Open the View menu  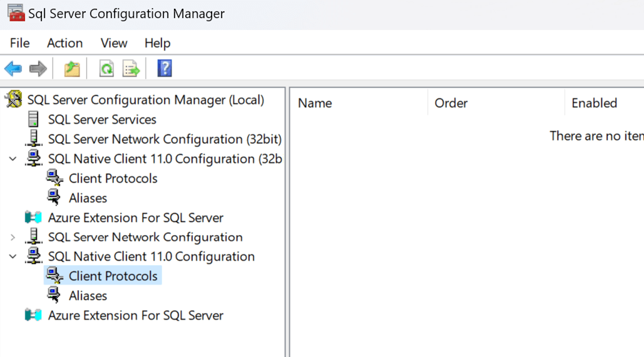pos(114,43)
